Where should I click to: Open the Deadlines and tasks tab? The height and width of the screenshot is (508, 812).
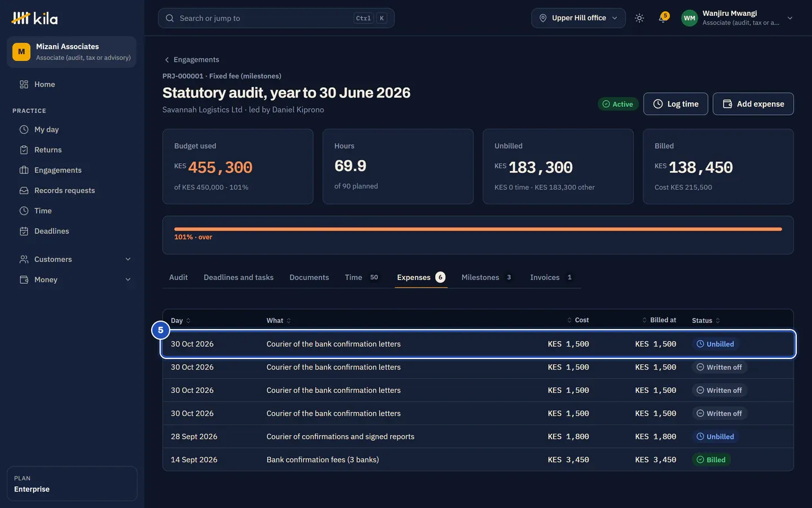click(x=239, y=277)
